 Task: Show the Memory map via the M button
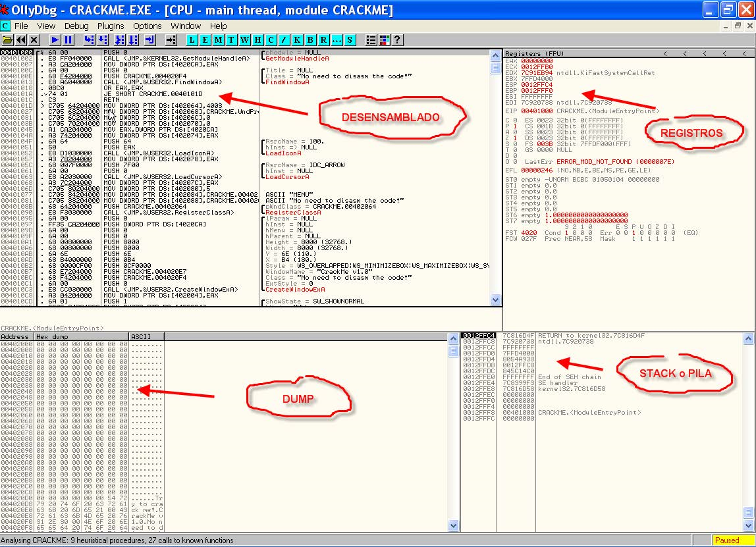219,40
